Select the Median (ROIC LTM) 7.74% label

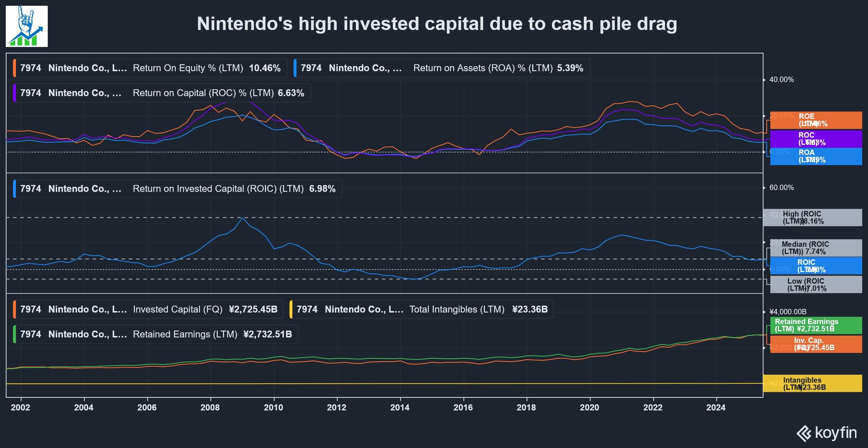[816, 248]
